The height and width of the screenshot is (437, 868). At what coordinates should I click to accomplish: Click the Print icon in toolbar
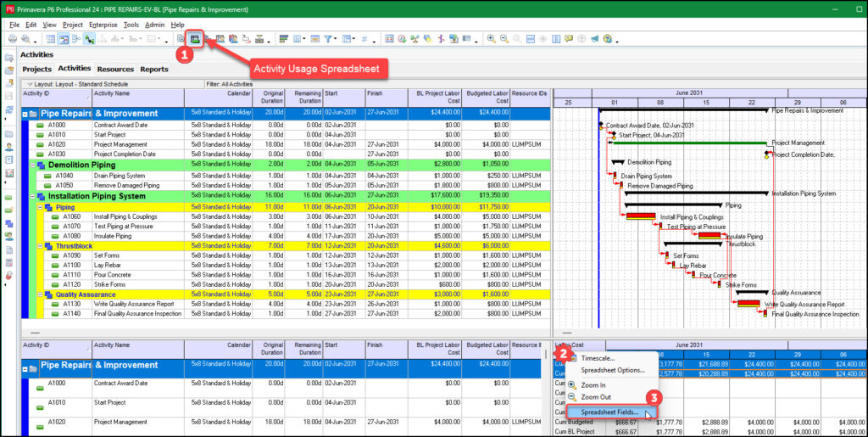12,39
